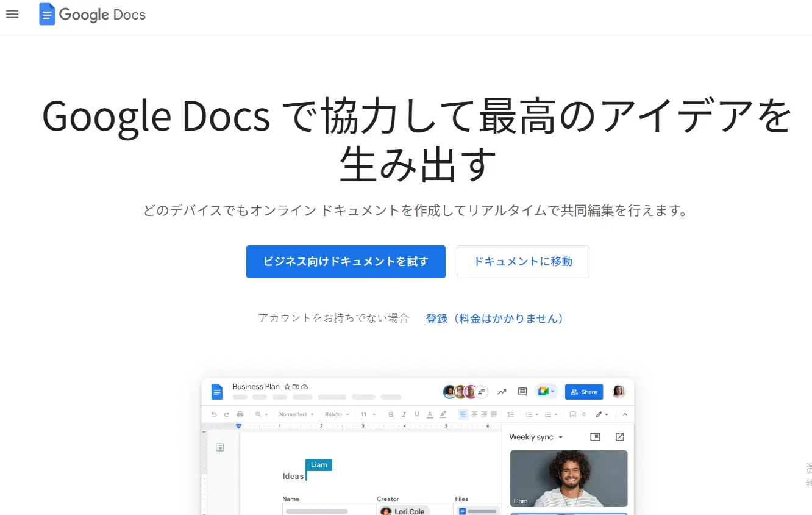Click the Name column header
Viewport: 812px width, 515px height.
point(291,499)
